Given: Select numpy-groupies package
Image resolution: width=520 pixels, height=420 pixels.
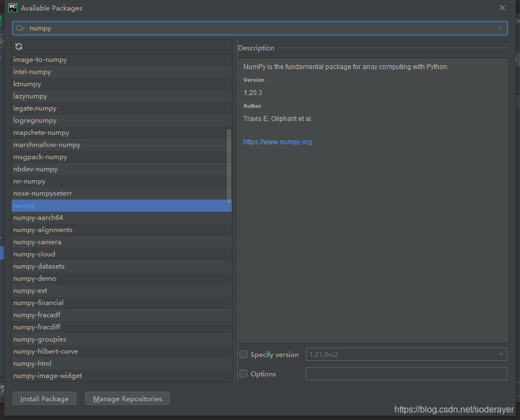Looking at the screenshot, I should pos(121,339).
